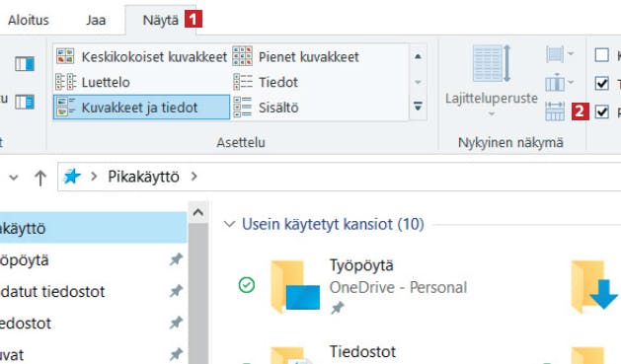The width and height of the screenshot is (621, 364).
Task: Open the Jaa ribbon tab
Action: 96,20
